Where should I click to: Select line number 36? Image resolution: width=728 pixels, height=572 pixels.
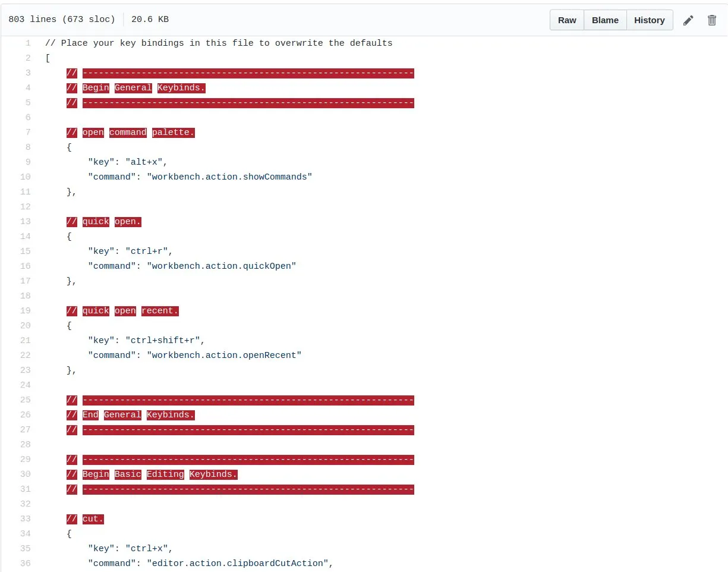click(x=26, y=563)
